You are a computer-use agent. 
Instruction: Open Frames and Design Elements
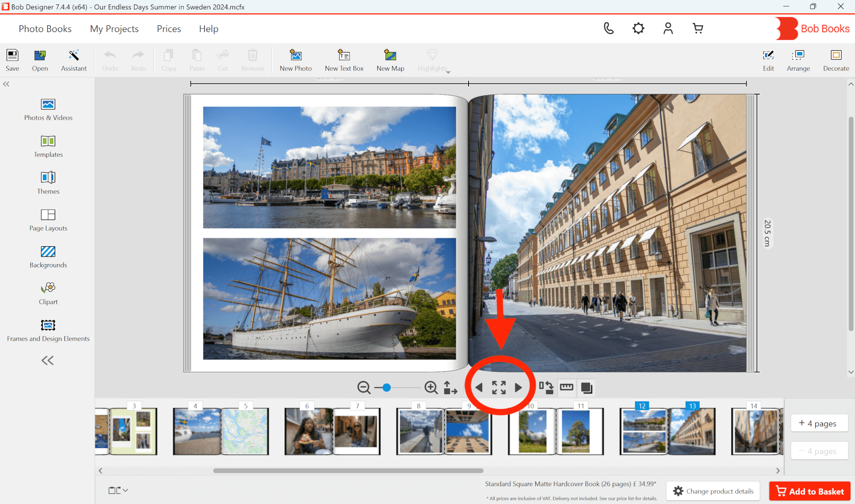coord(48,330)
